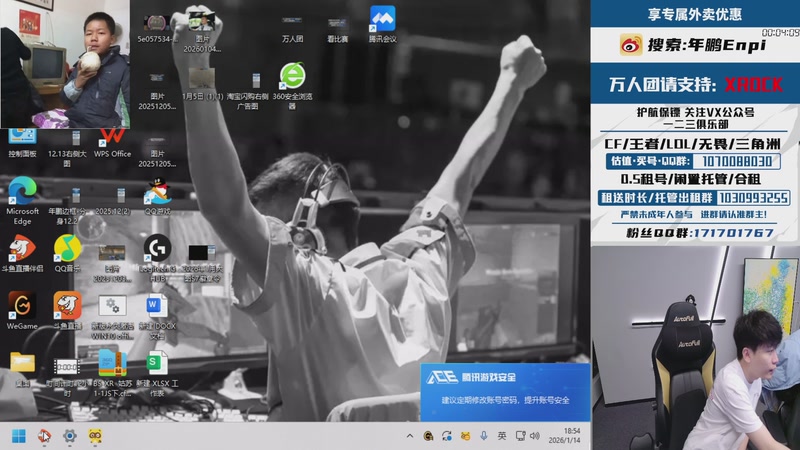Expand the hidden tray icons chevron
800x450 pixels.
click(410, 436)
